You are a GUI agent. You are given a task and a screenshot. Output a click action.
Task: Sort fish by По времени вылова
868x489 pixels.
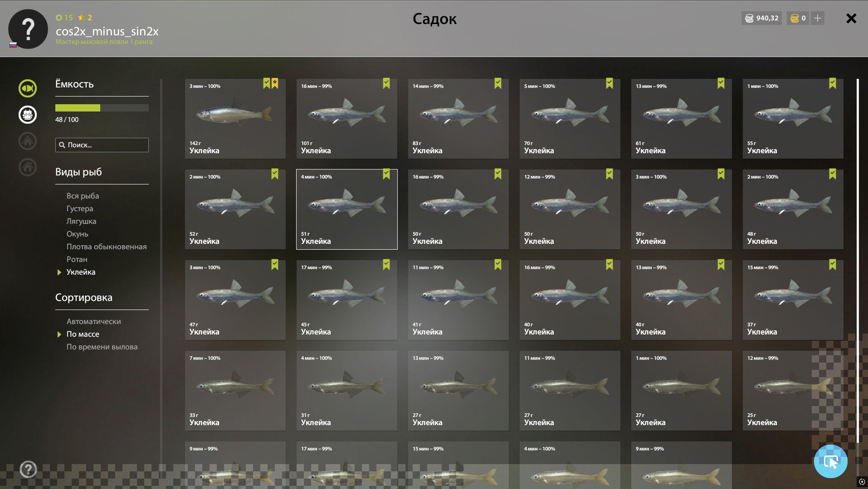coord(102,347)
